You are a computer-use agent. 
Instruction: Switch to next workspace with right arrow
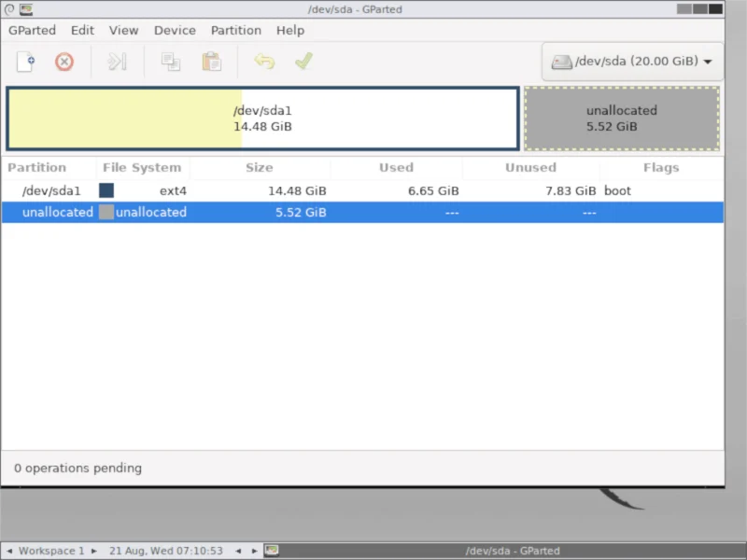pyautogui.click(x=94, y=551)
